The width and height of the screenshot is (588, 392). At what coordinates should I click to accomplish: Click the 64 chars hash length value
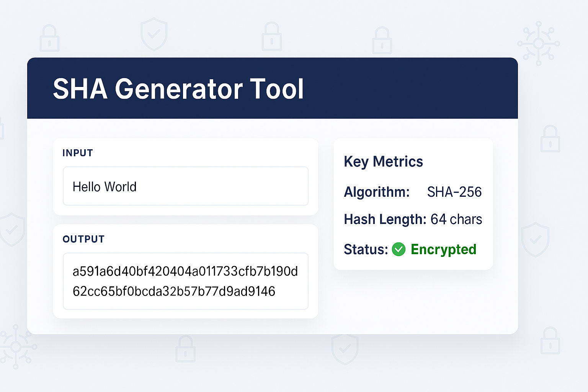[456, 219]
